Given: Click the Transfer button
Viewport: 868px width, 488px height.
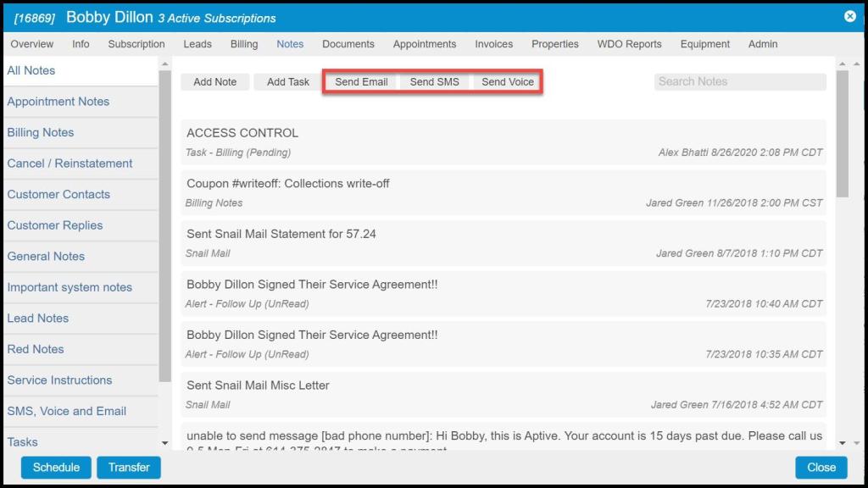Looking at the screenshot, I should tap(129, 467).
